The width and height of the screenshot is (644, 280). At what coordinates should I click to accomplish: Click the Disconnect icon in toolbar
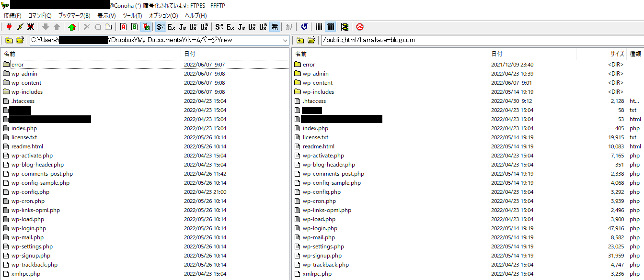coord(31,27)
